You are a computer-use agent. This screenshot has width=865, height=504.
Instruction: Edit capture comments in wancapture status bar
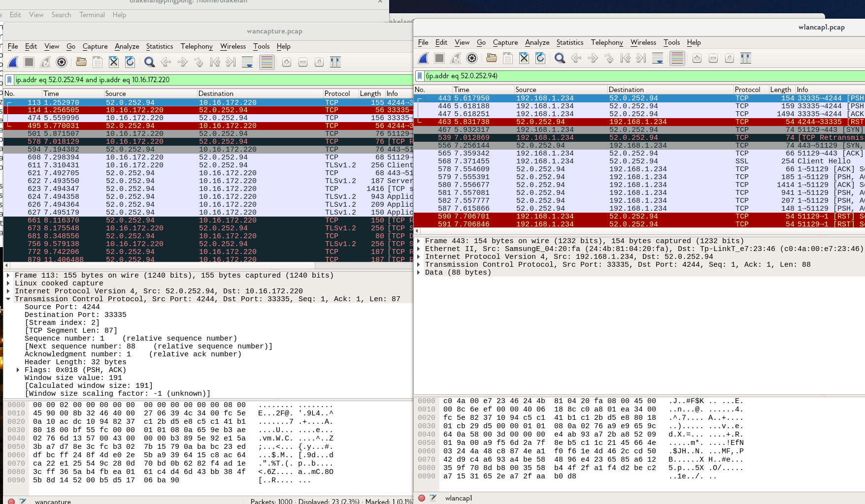[x=23, y=502]
